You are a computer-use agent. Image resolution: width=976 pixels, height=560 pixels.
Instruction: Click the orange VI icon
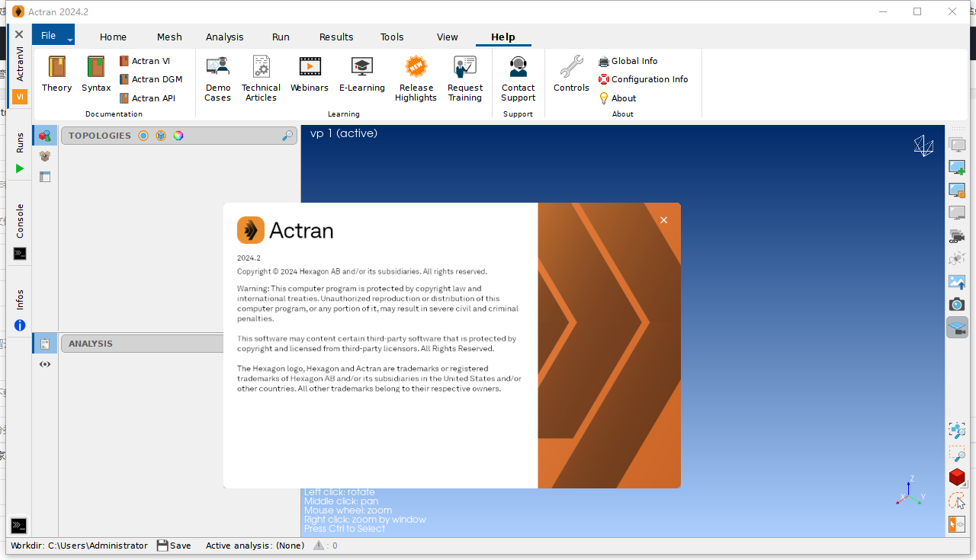click(20, 97)
